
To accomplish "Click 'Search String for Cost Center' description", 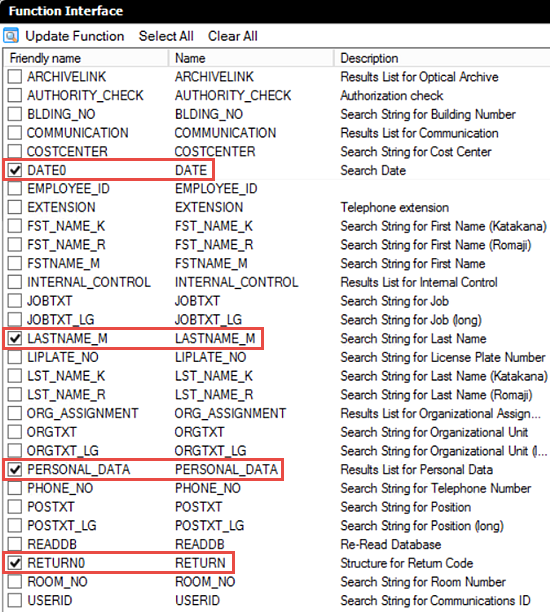I will 416,151.
